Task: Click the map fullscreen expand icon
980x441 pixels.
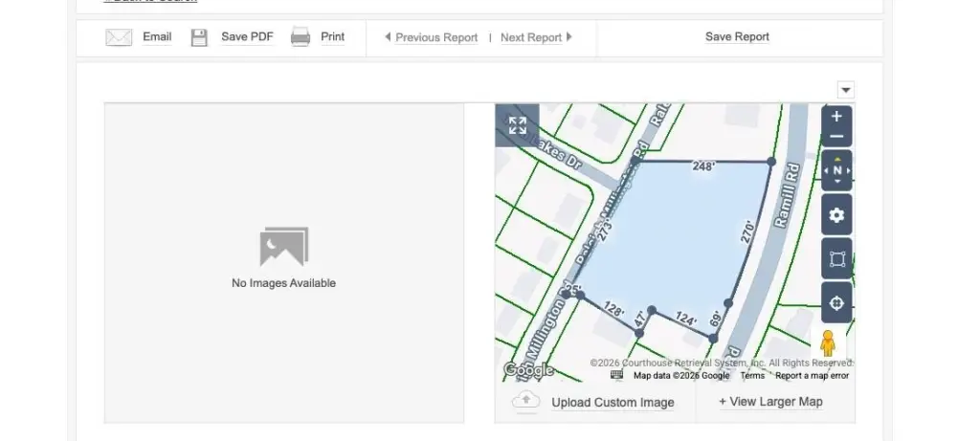Action: [x=518, y=125]
